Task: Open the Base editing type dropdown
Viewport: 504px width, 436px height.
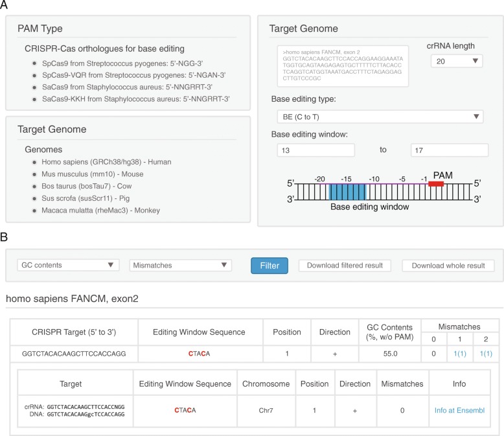Action: (x=380, y=117)
